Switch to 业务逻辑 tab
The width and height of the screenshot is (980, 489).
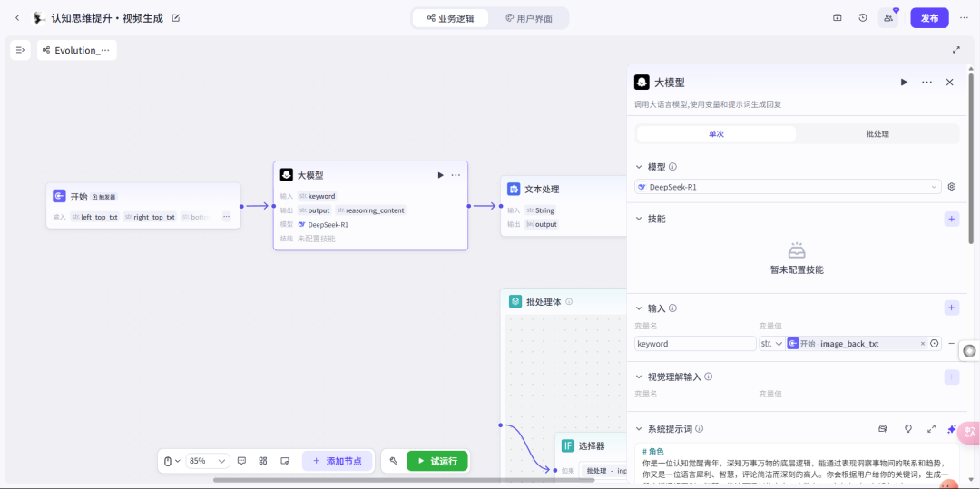click(451, 18)
